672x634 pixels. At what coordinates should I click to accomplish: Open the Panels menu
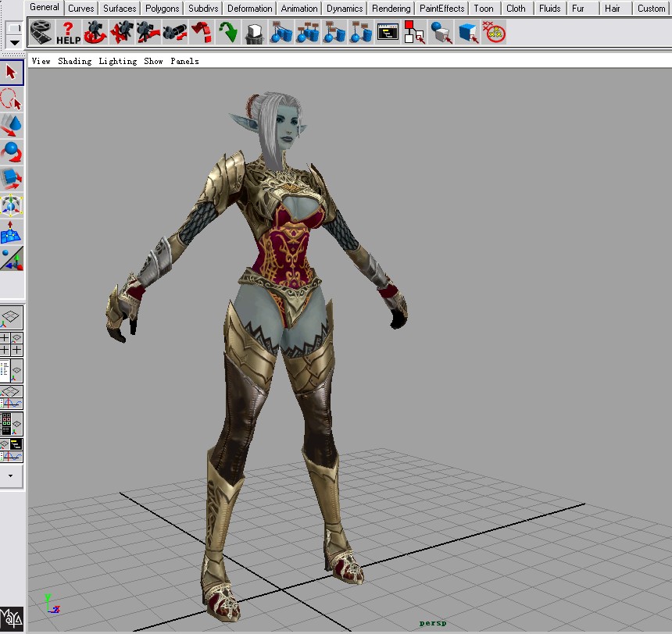pos(184,61)
